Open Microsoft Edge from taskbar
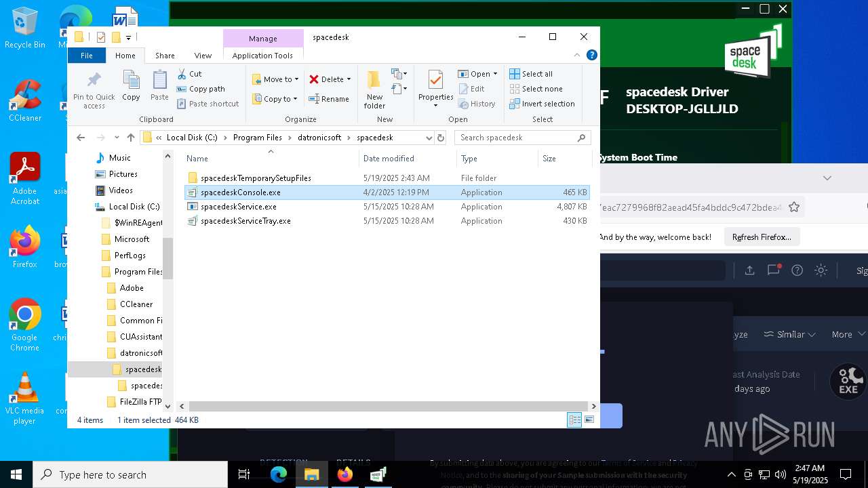 pyautogui.click(x=279, y=474)
